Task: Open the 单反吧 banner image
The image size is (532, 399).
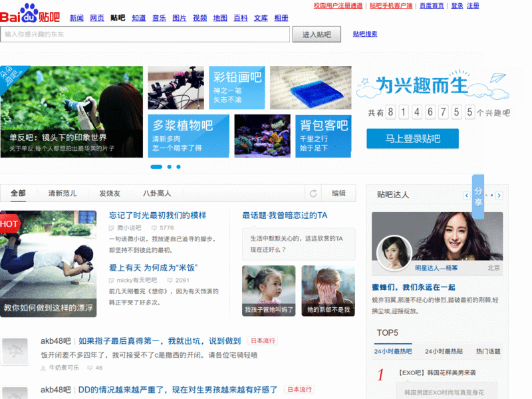Action: tap(72, 112)
